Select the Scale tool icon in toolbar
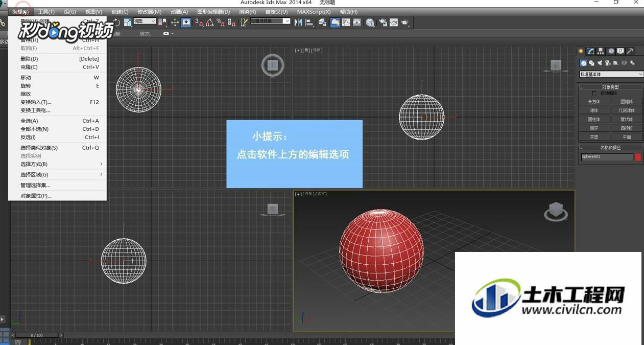This screenshot has width=644, height=345. 127,22
